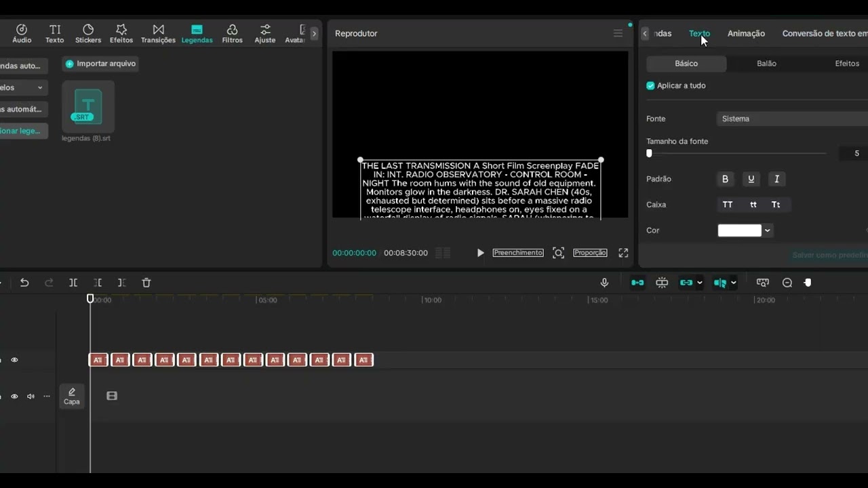Set Caixa to title case Tt
Image resolution: width=868 pixels, height=488 pixels.
pyautogui.click(x=776, y=205)
